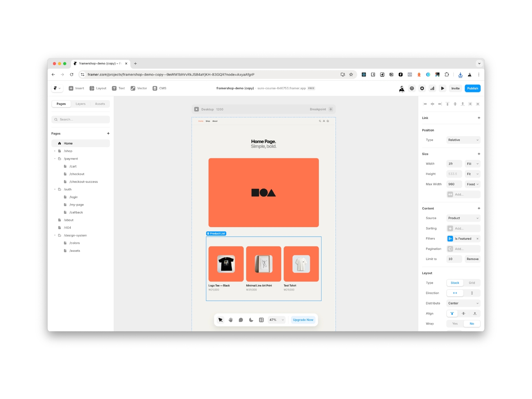Image resolution: width=532 pixels, height=399 pixels.
Task: Toggle dark mode with the moon icon
Action: point(251,320)
